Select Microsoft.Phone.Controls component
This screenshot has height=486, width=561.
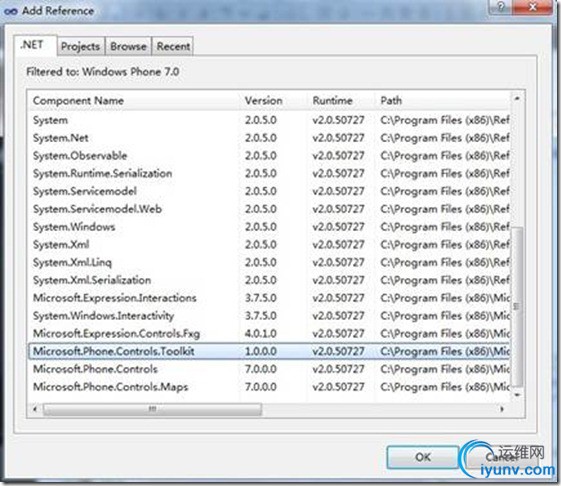[x=269, y=369]
